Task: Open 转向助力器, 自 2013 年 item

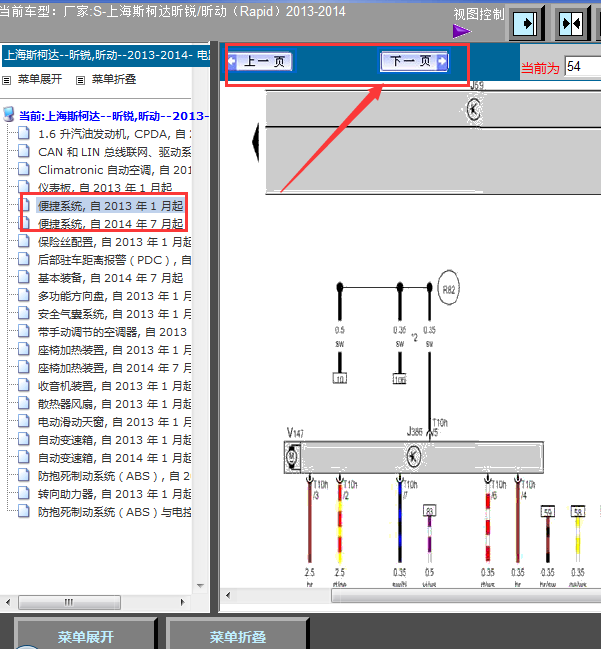Action: tap(115, 494)
